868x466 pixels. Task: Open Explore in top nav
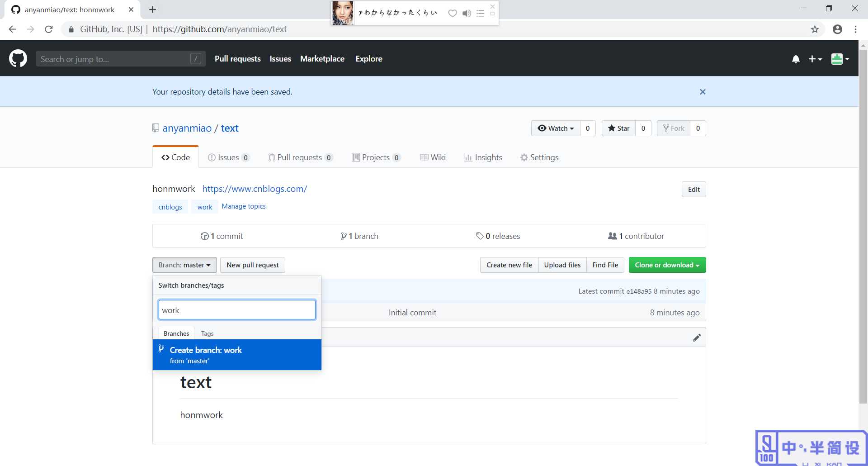click(x=369, y=59)
